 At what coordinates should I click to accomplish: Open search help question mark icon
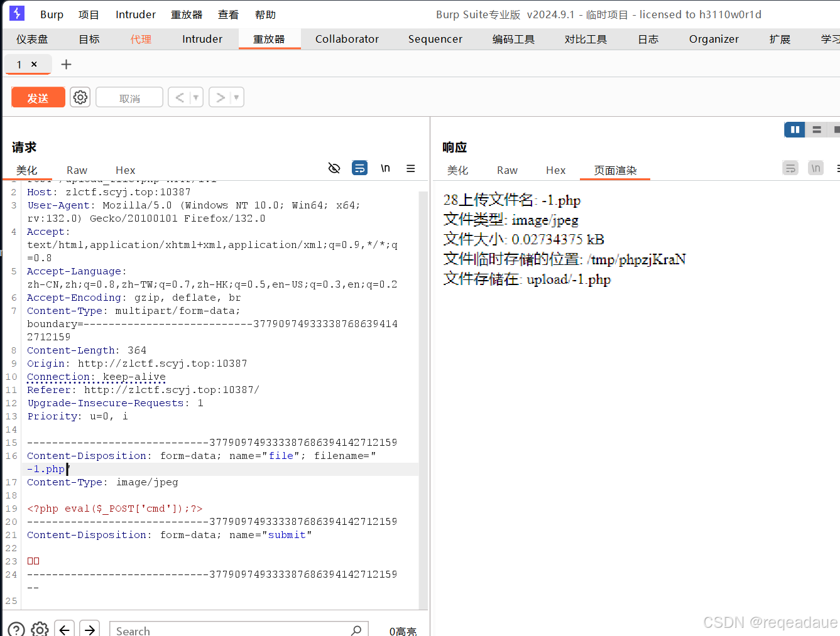[16, 629]
